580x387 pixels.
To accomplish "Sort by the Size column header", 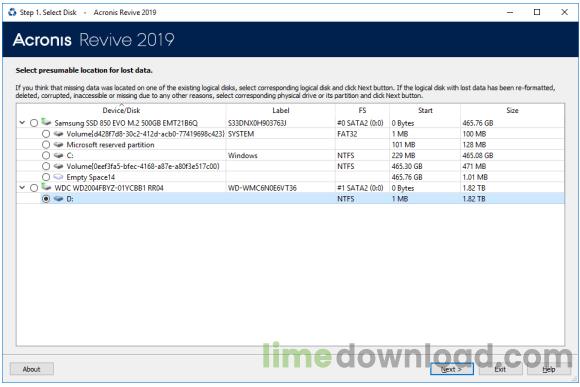I will coord(512,110).
